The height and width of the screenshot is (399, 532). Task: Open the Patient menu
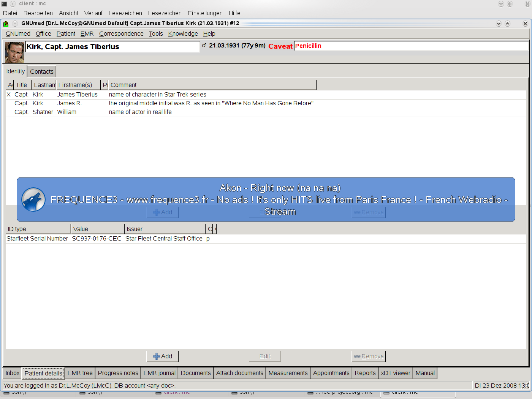pyautogui.click(x=66, y=33)
